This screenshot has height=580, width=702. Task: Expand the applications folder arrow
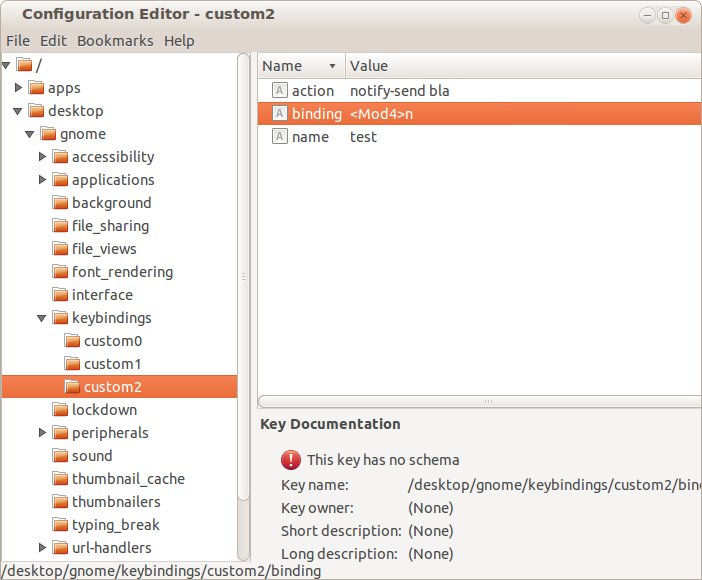click(43, 180)
